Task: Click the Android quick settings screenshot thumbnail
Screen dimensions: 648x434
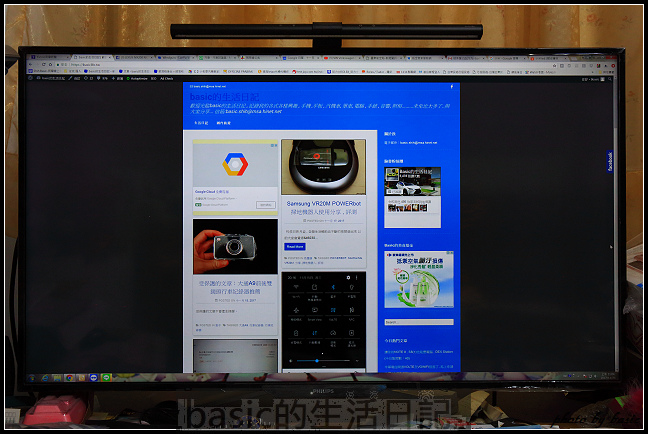Action: pos(324,320)
